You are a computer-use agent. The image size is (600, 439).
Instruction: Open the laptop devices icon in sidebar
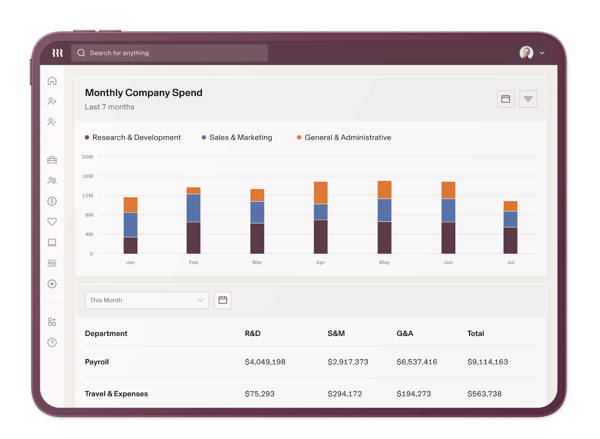pos(52,242)
